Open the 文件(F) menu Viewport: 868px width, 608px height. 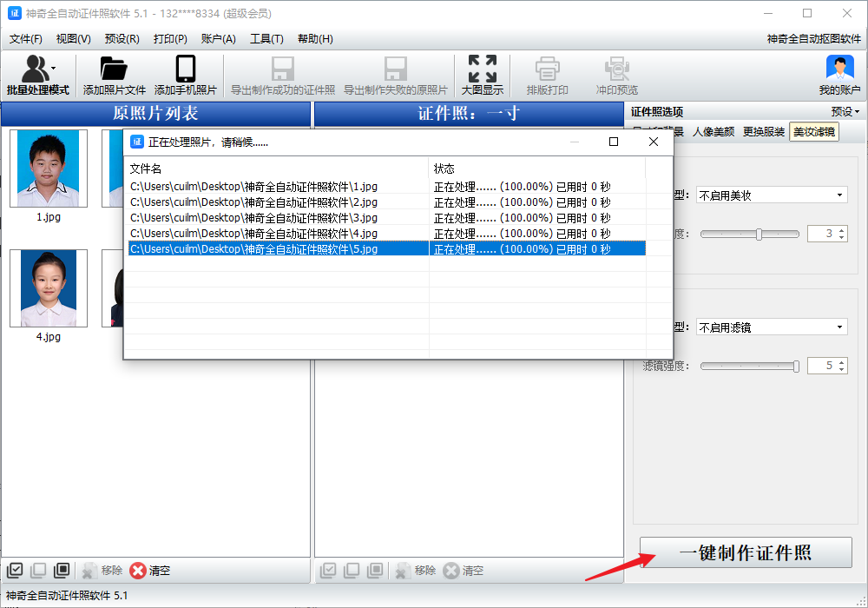[25, 39]
